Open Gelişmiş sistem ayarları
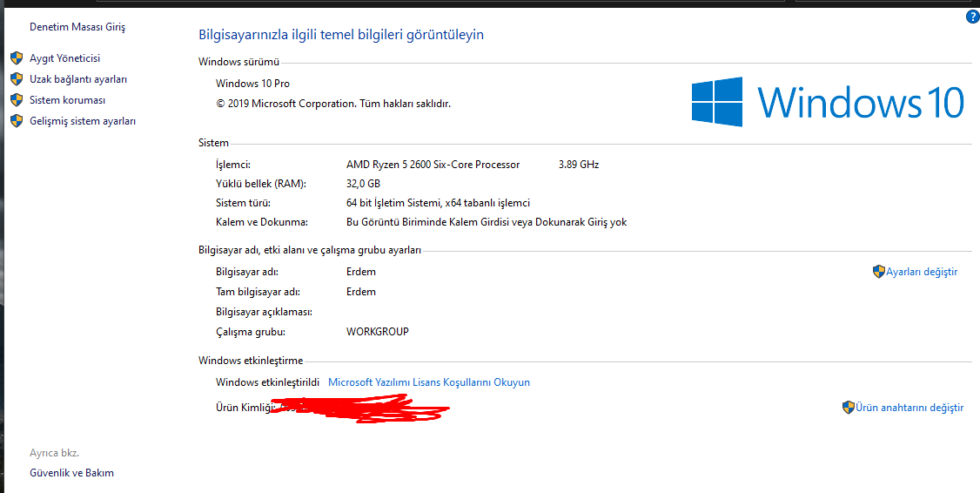This screenshot has height=493, width=980. pyautogui.click(x=83, y=121)
